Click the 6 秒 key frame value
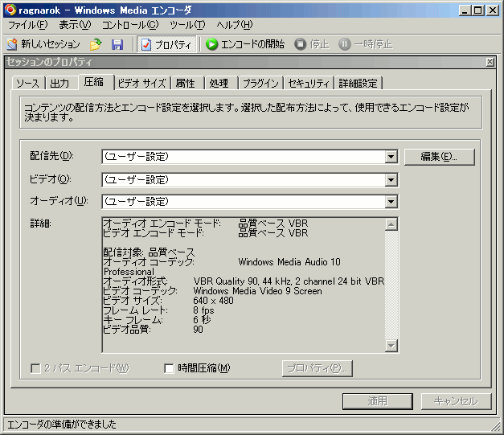Viewport: 504px width, 435px height. (x=202, y=320)
